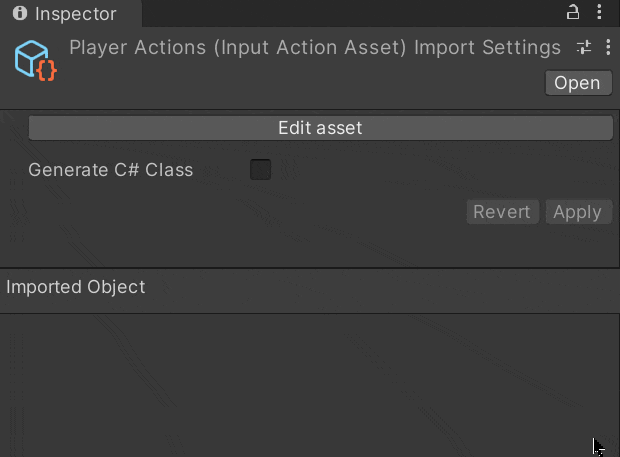The image size is (620, 457).
Task: Click the Input Action Asset cube icon
Action: [x=32, y=58]
